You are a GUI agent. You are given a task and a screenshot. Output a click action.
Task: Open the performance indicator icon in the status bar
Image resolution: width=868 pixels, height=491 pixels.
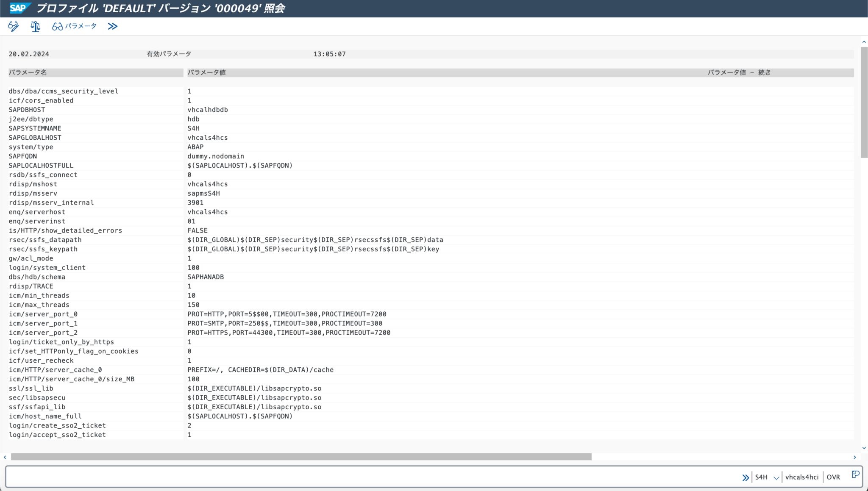[x=856, y=474]
